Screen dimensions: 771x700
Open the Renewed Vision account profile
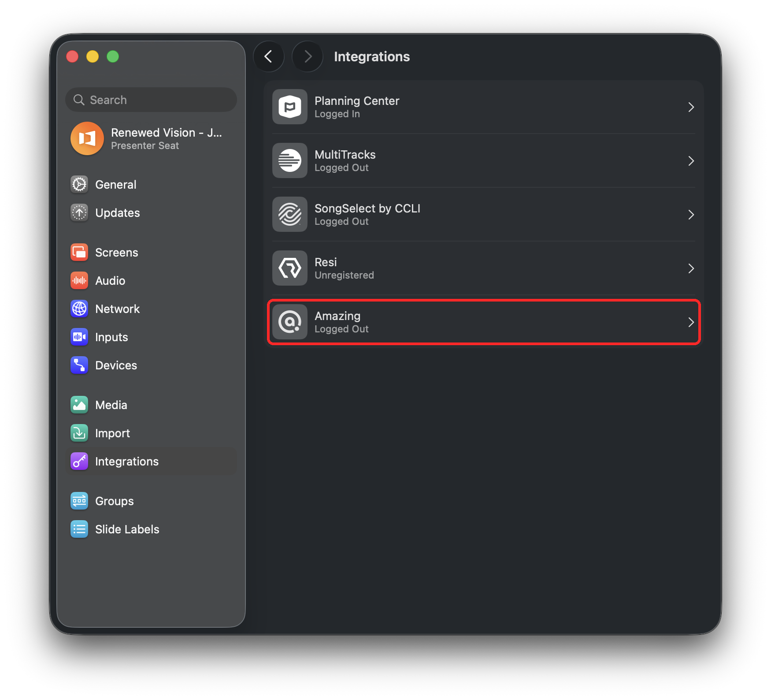151,138
